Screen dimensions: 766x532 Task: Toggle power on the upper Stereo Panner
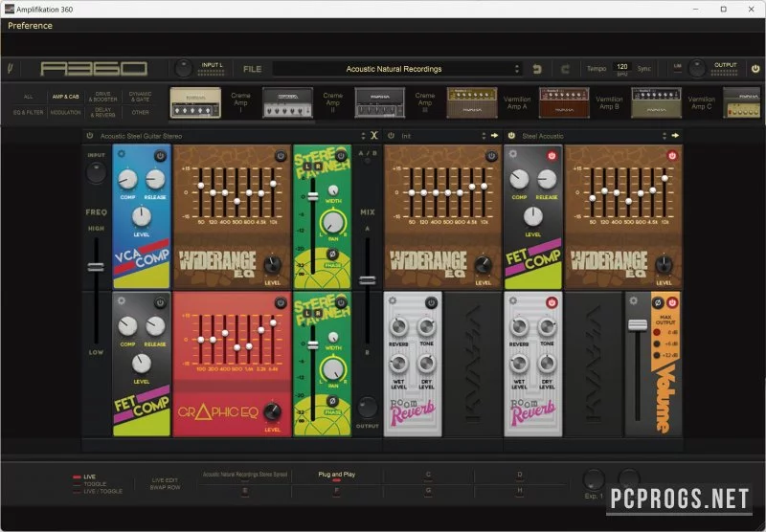(x=341, y=156)
